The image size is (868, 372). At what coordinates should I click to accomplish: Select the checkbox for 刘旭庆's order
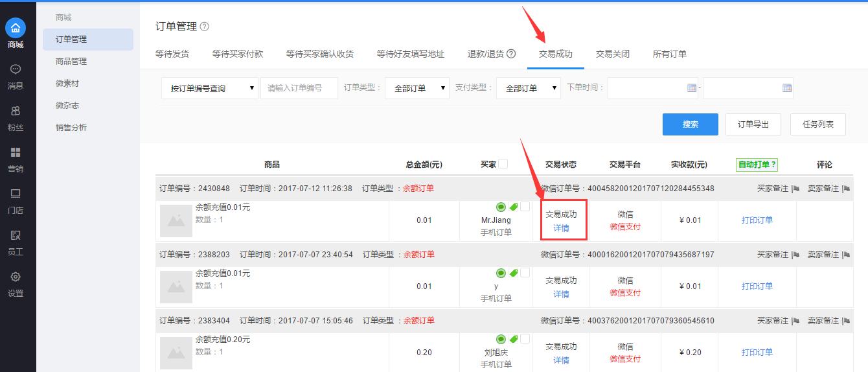525,339
